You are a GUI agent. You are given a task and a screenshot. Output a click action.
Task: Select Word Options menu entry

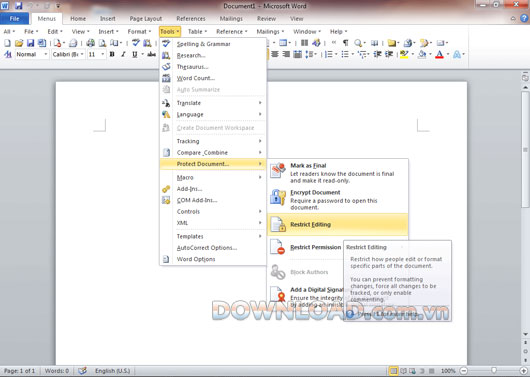tap(213, 259)
